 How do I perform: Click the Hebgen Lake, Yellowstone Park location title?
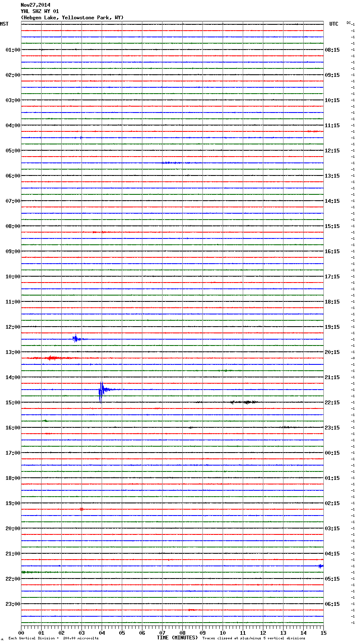pyautogui.click(x=72, y=18)
